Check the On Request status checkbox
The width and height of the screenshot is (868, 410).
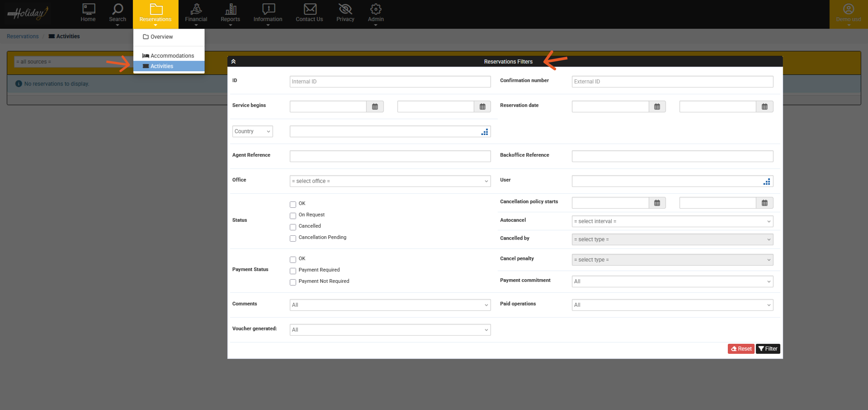point(293,216)
